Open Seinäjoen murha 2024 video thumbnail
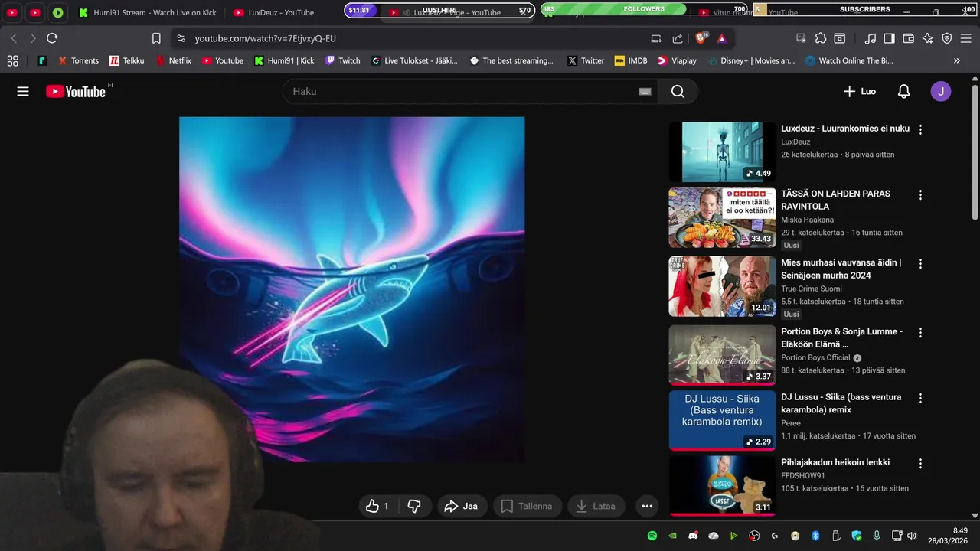This screenshot has width=980, height=551. tap(722, 286)
